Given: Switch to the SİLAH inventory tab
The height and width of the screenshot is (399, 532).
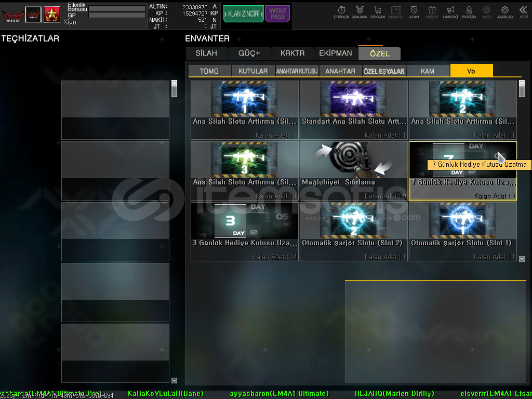Looking at the screenshot, I should coord(206,53).
